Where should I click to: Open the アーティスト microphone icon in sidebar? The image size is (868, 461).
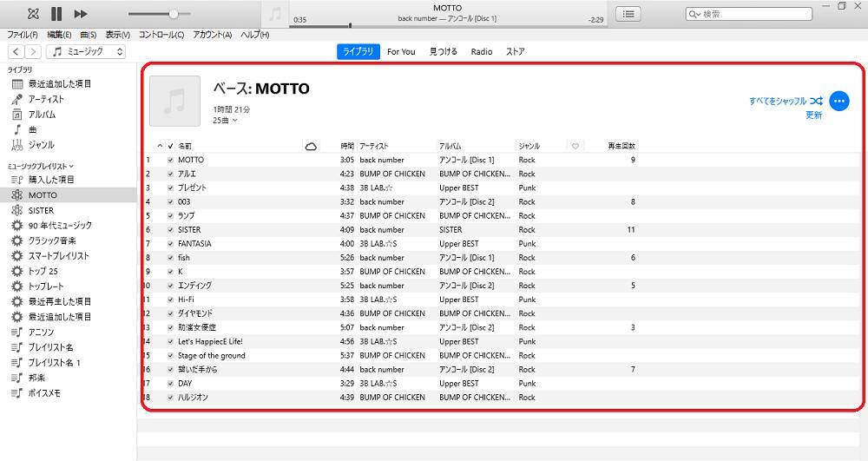tap(17, 99)
